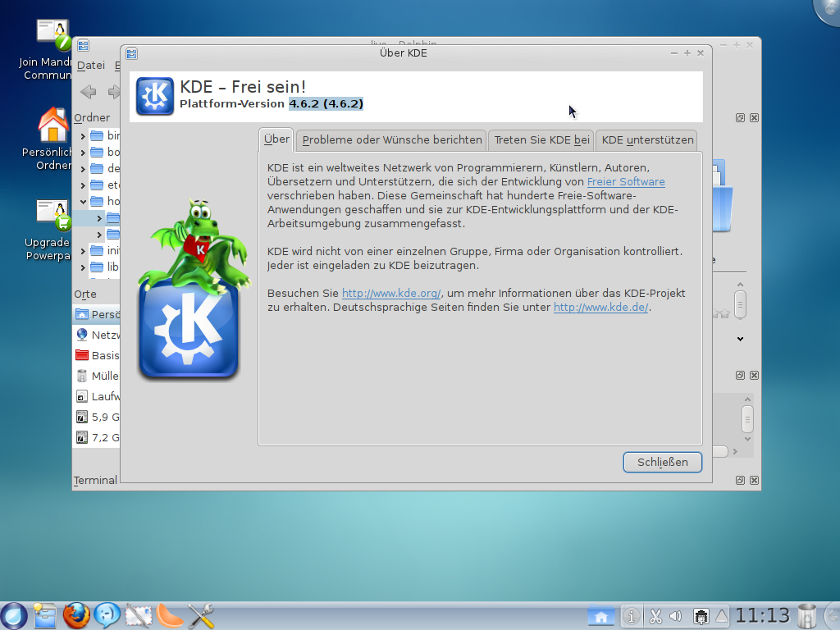Open the Datei menu in Dolphin
Viewport: 840px width, 630px height.
[90, 65]
